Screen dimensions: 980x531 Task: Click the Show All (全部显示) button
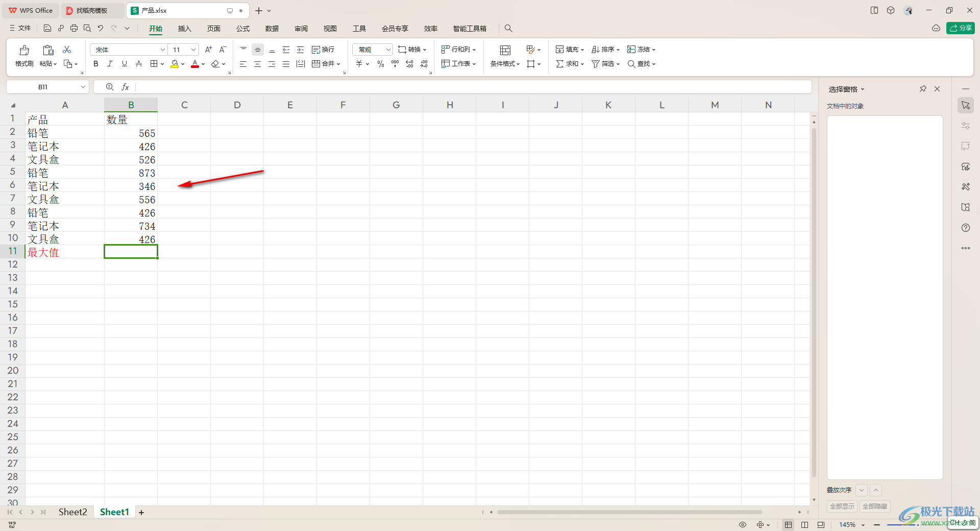(x=842, y=506)
